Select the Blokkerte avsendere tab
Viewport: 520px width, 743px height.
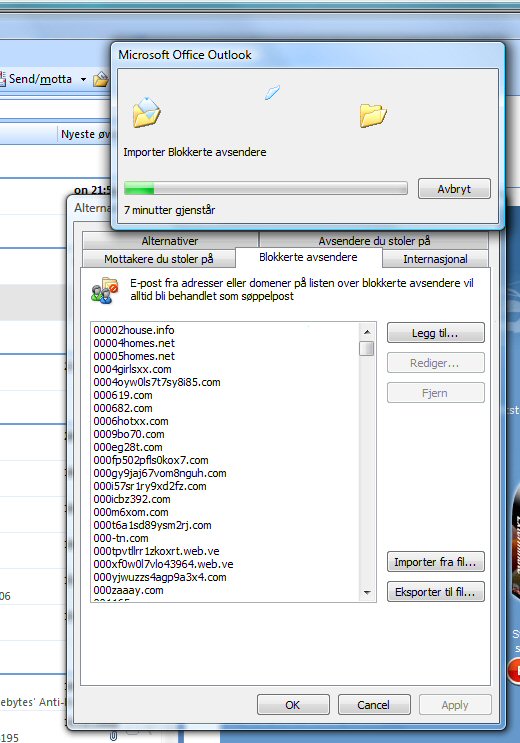pyautogui.click(x=309, y=257)
